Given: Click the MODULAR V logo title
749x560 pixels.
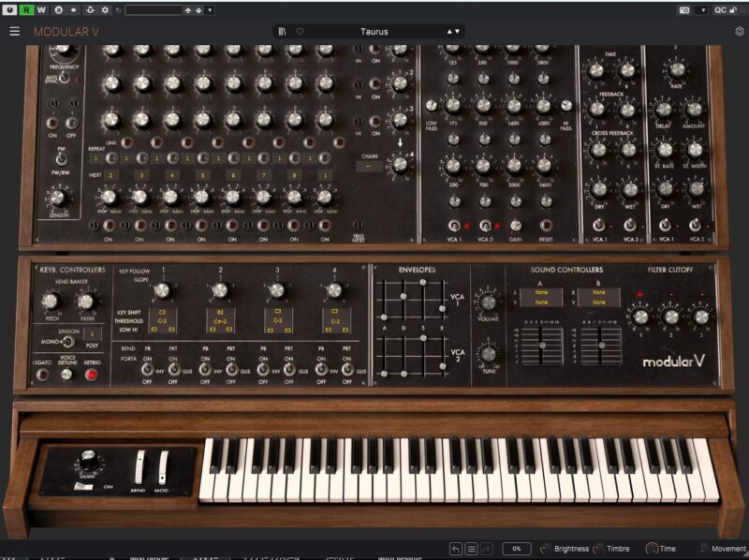Looking at the screenshot, I should (66, 32).
